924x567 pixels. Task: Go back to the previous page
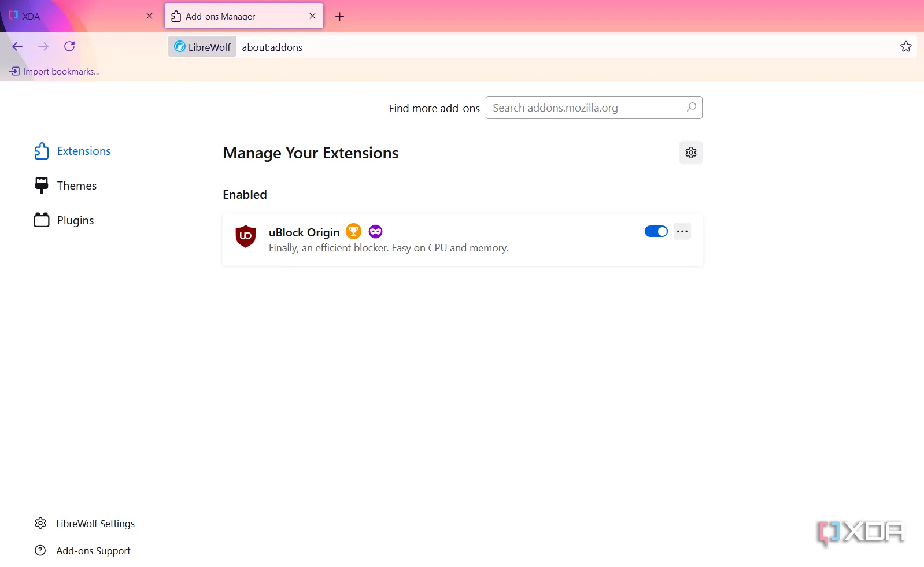17,46
